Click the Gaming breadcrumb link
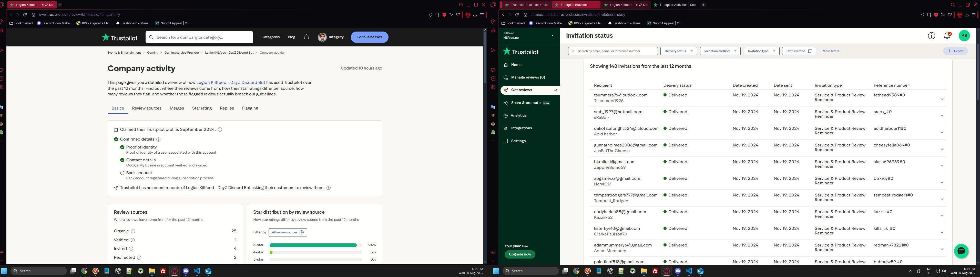 point(152,53)
